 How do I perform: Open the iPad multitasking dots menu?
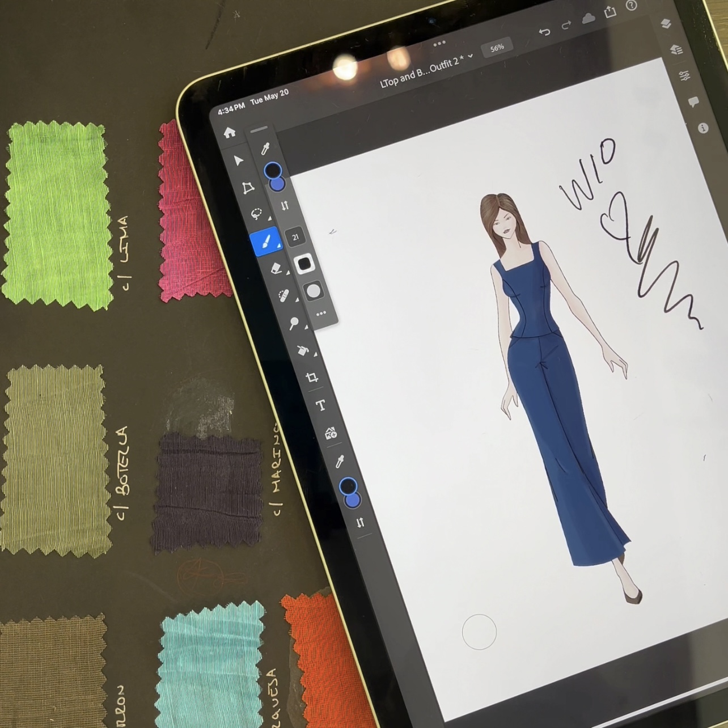click(x=439, y=43)
